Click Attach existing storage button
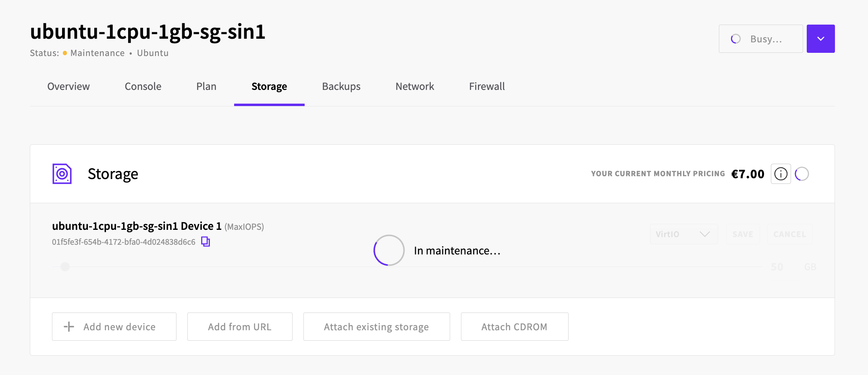 [x=376, y=327]
